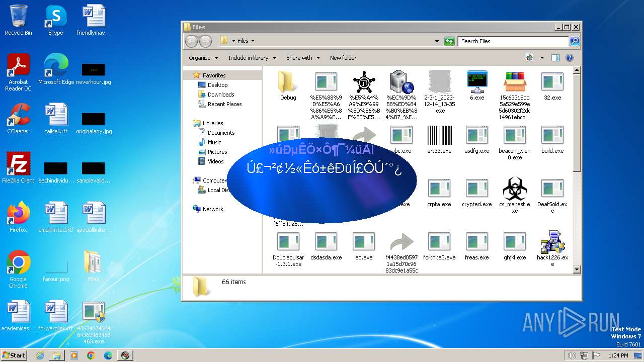Image resolution: width=644 pixels, height=362 pixels.
Task: Select the 2-3-1_2023-12-14_13-35.exe file
Action: coord(439,92)
